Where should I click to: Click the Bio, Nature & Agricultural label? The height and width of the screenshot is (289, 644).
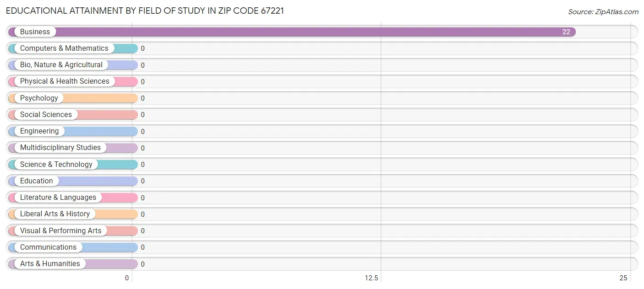[x=61, y=65]
